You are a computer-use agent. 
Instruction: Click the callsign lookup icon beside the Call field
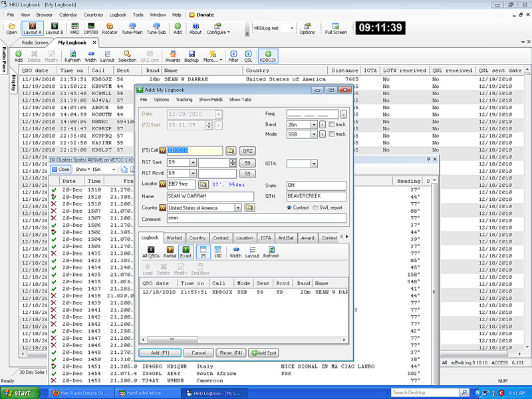pyautogui.click(x=231, y=151)
